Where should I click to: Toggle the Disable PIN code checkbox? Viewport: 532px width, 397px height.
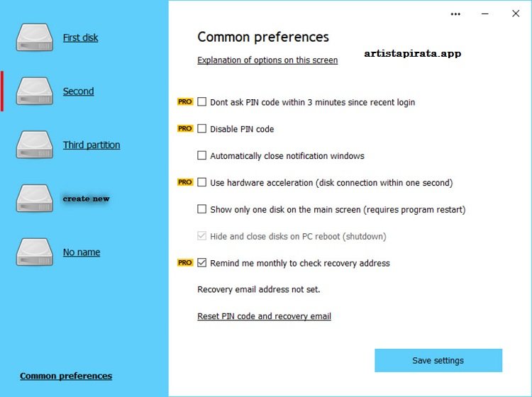(x=202, y=129)
